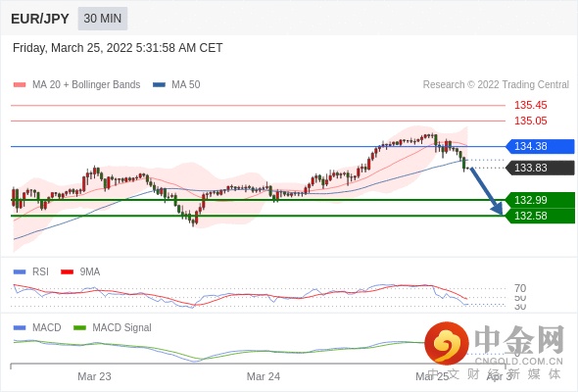
Task: Click the MACD Signal green legend swatch
Action: [x=79, y=328]
